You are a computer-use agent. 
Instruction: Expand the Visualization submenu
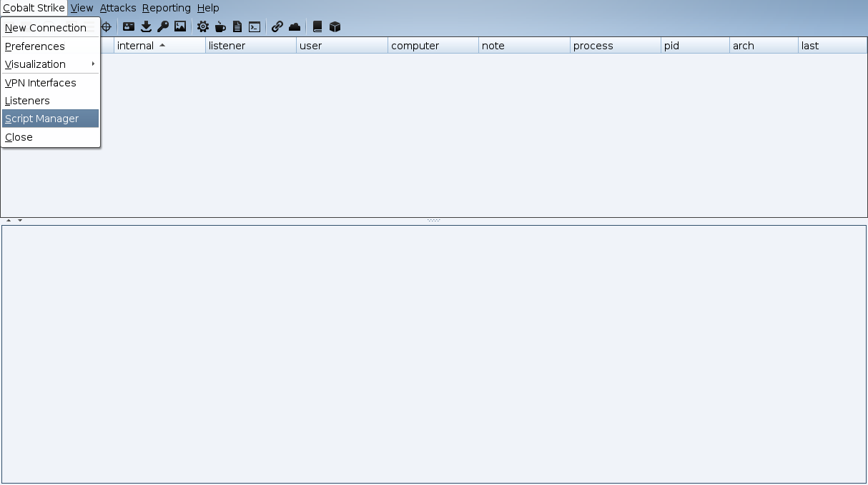pyautogui.click(x=50, y=64)
